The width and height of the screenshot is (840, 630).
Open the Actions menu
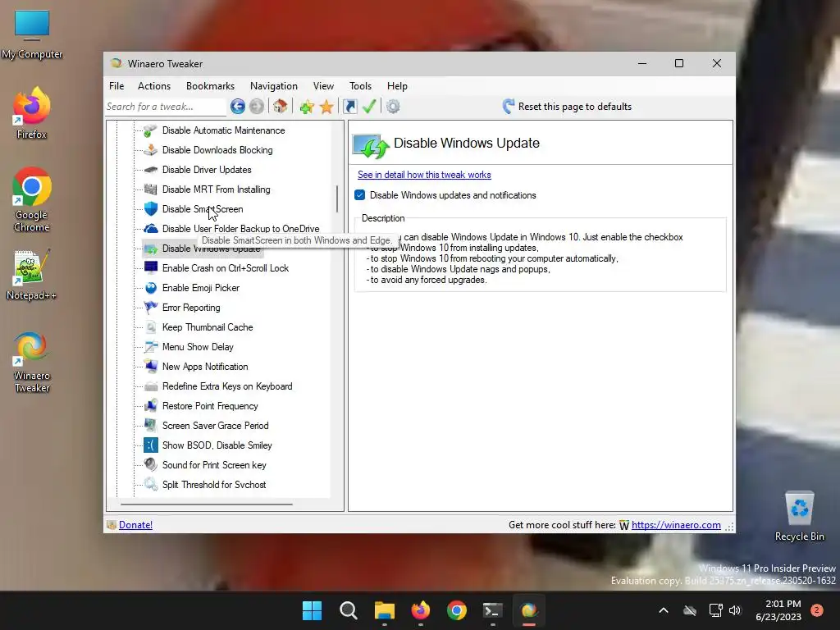coord(153,85)
